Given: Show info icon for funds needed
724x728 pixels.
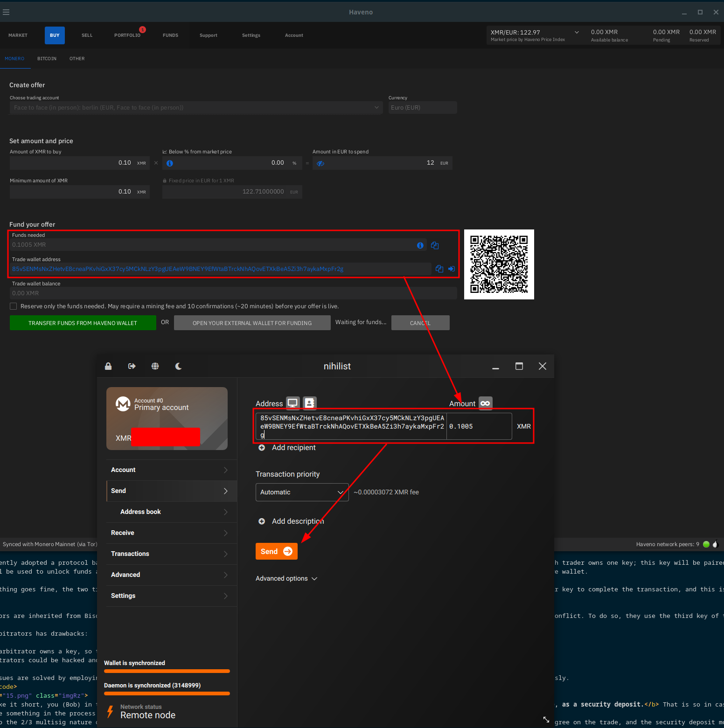Looking at the screenshot, I should [420, 245].
